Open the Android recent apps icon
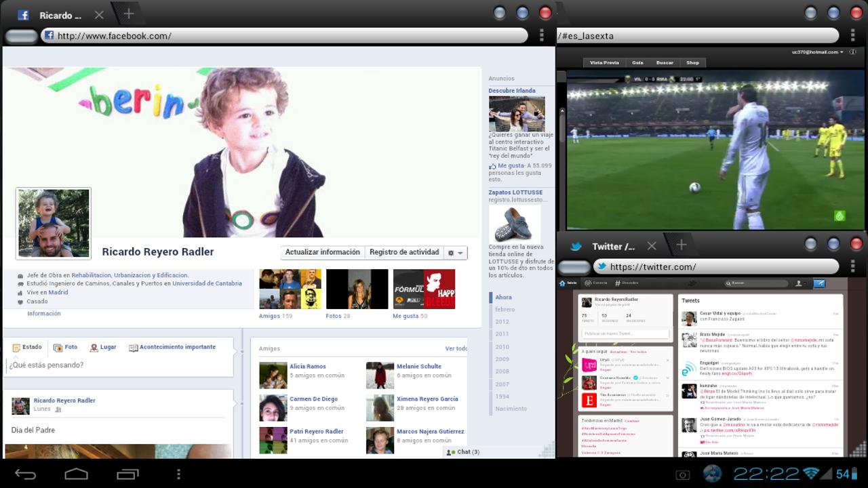Image resolution: width=868 pixels, height=488 pixels. pyautogui.click(x=127, y=474)
